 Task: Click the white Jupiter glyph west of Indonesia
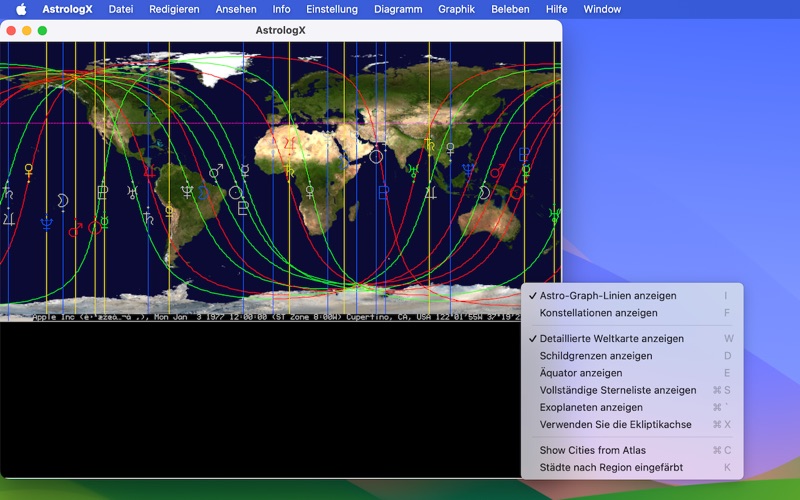431,192
